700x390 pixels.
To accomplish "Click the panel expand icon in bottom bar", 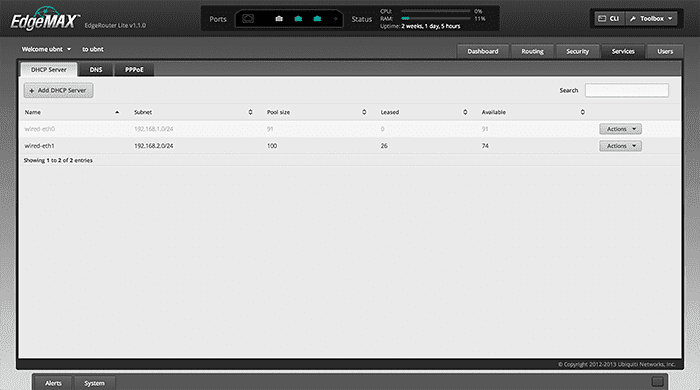I will pos(657,382).
